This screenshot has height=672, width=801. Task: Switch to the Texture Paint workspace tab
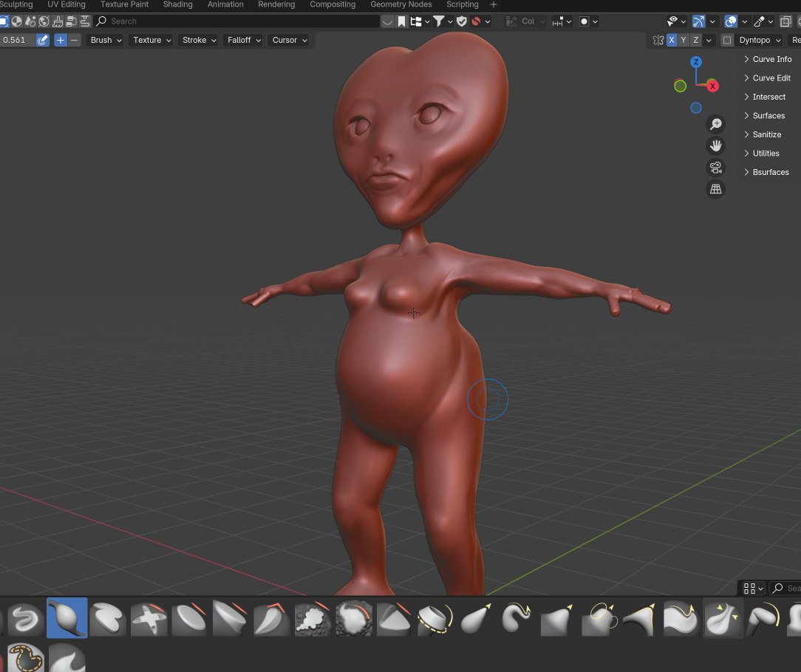pos(124,4)
